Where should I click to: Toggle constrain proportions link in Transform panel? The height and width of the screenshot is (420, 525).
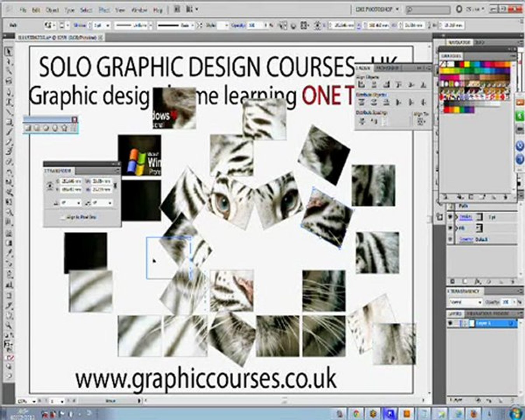115,185
